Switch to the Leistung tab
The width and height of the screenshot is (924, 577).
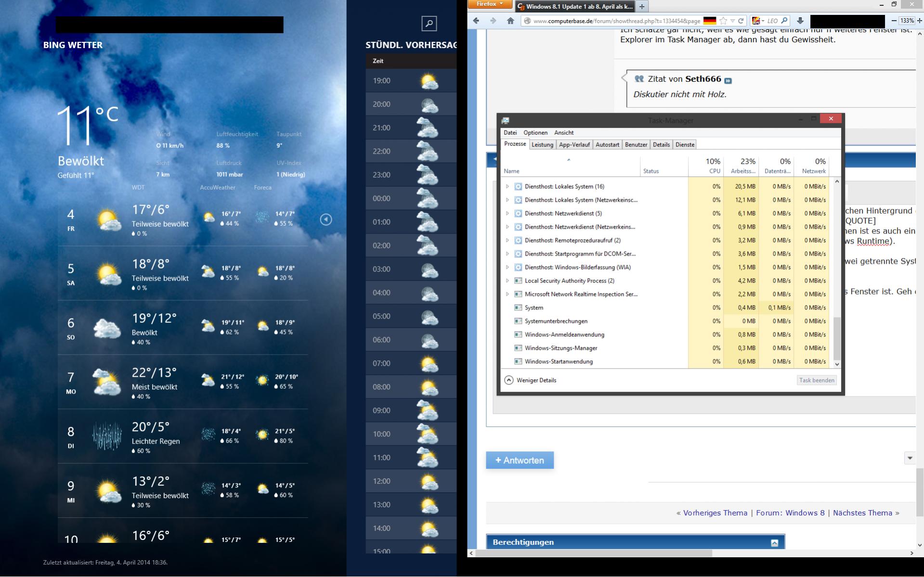pos(542,145)
